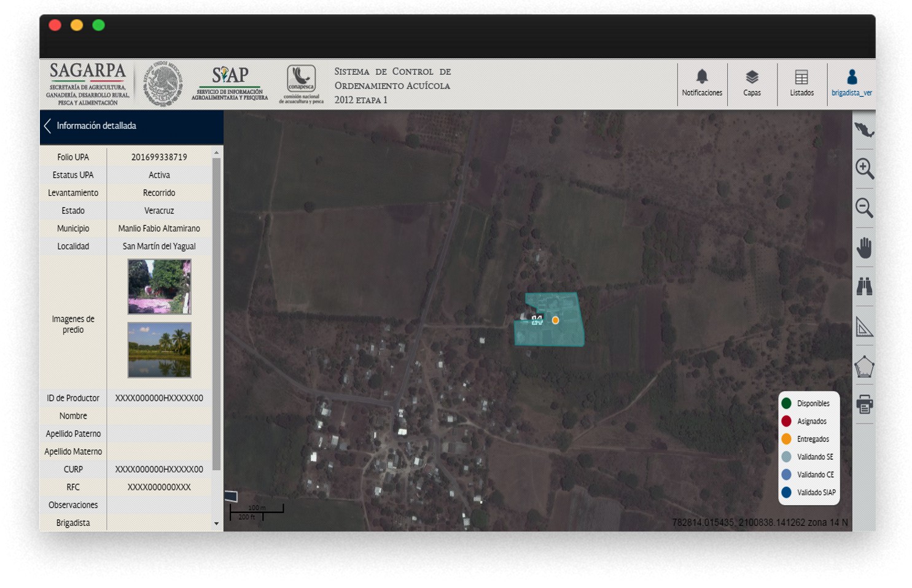Click the orange marker on the map parcel
The height and width of the screenshot is (588, 912).
(x=555, y=320)
